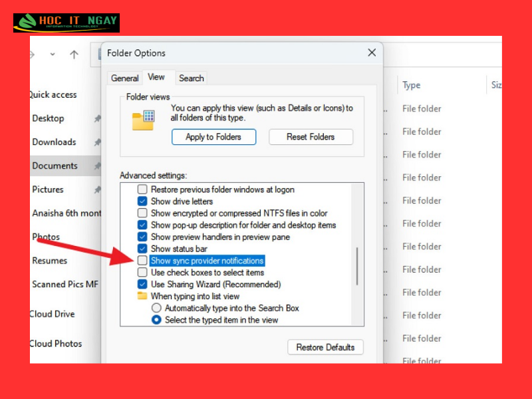Image resolution: width=532 pixels, height=399 pixels.
Task: Open the Resumes folder in the sidebar
Action: (x=50, y=261)
